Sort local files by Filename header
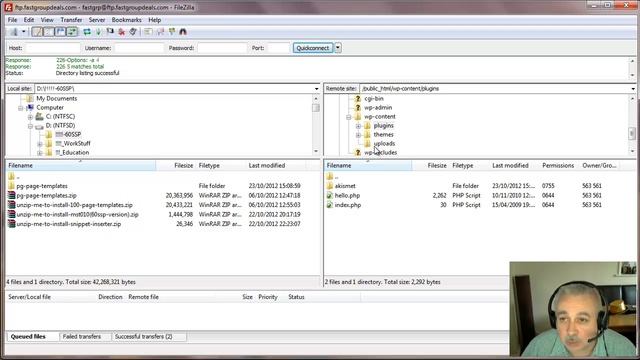The height and width of the screenshot is (360, 640). (80, 165)
